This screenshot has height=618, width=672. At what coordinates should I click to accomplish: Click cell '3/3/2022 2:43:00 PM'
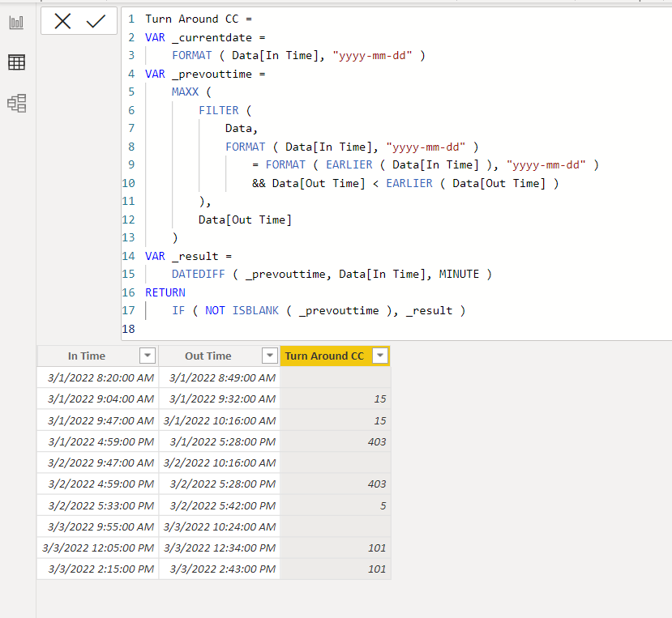coord(220,569)
